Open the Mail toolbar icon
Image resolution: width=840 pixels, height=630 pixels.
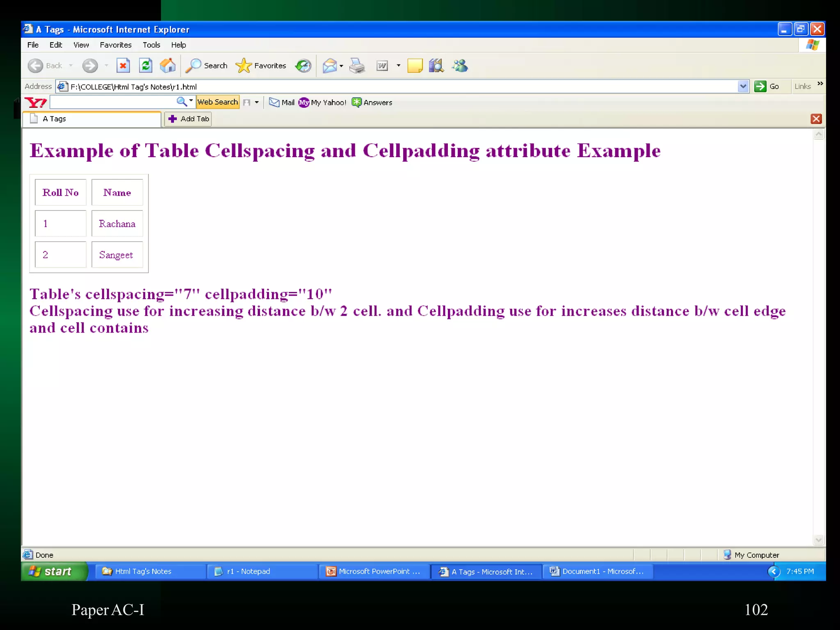(329, 66)
